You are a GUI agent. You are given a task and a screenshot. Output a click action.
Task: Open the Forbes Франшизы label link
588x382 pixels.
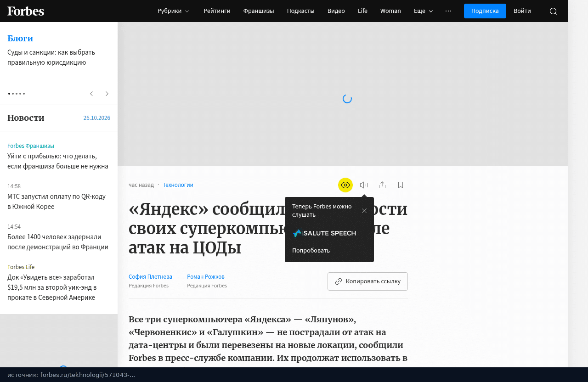point(31,146)
